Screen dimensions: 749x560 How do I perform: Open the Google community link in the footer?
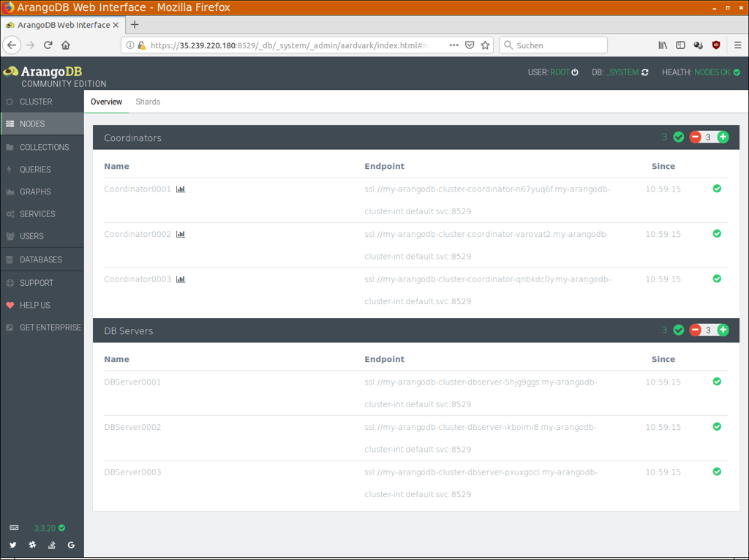click(71, 545)
